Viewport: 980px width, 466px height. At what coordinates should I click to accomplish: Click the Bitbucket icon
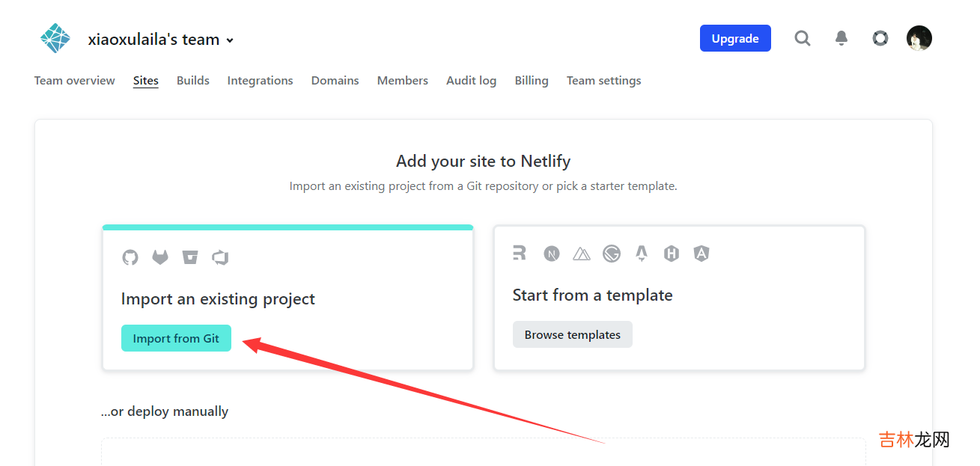(190, 257)
